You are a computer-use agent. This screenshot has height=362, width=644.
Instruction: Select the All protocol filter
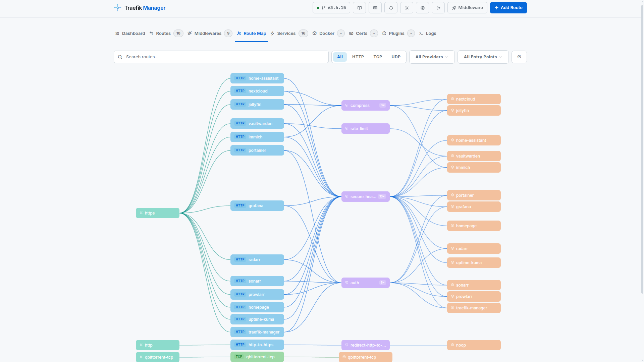(340, 57)
